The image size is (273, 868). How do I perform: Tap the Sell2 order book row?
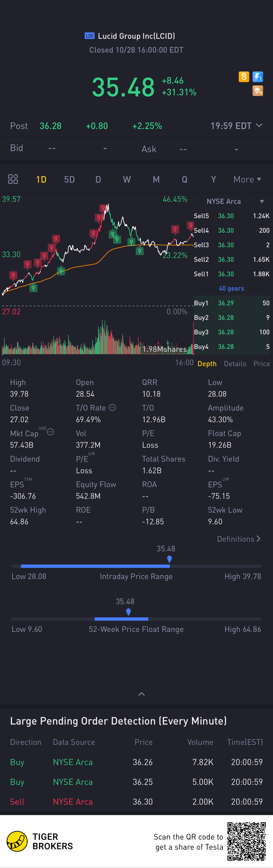pos(232,260)
